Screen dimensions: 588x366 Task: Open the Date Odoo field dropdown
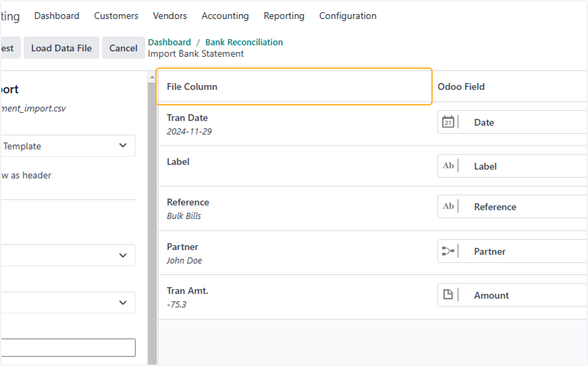pos(513,122)
